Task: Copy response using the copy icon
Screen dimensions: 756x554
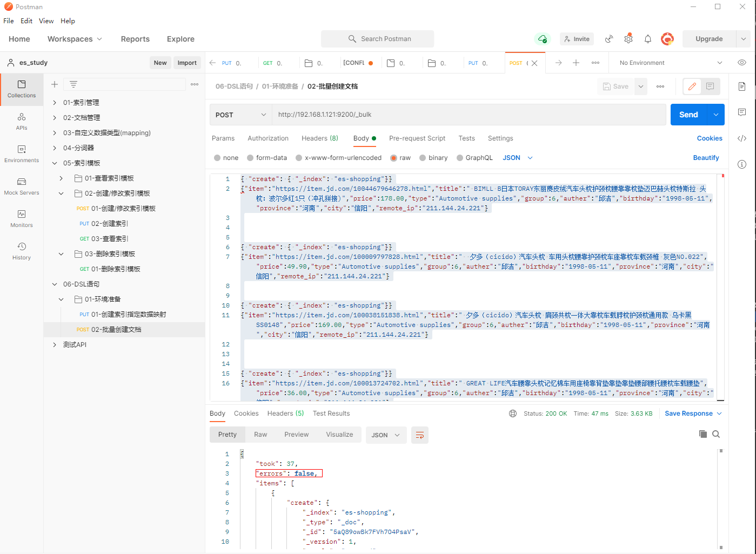Action: point(703,434)
